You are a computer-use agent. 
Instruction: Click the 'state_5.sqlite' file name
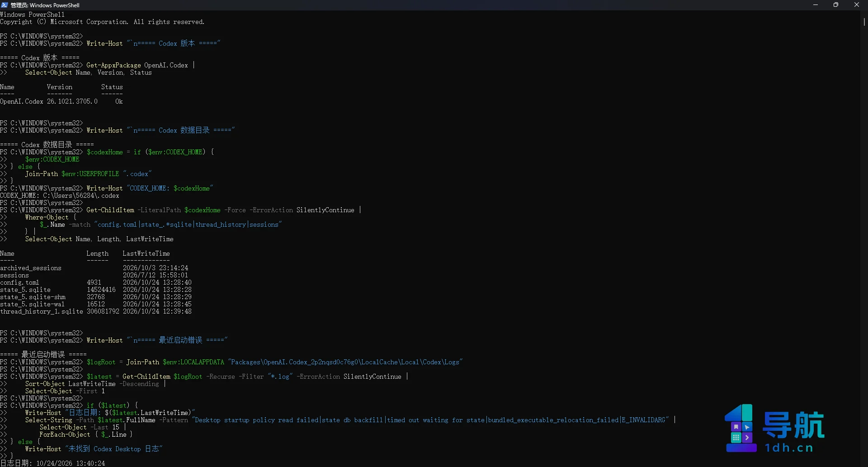[25, 290]
